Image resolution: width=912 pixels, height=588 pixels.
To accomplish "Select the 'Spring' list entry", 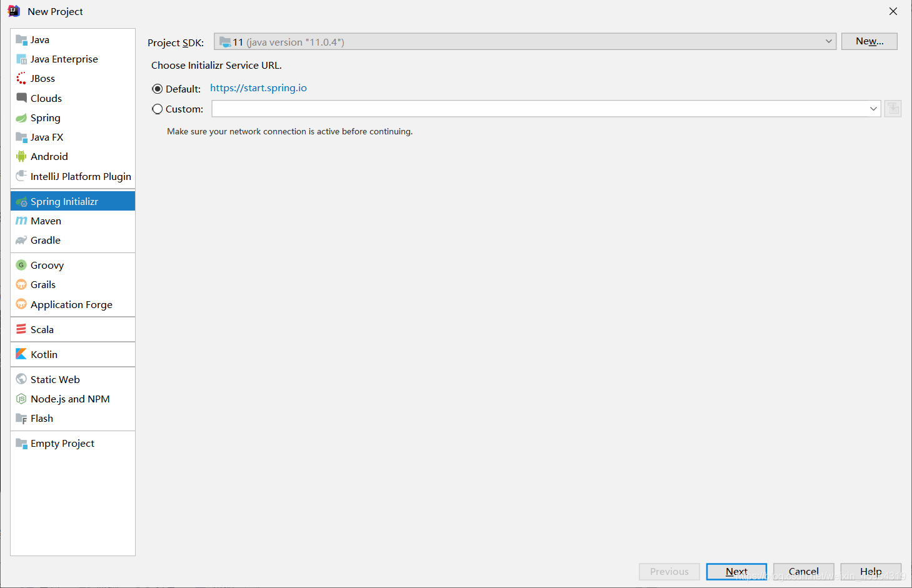I will click(x=73, y=118).
